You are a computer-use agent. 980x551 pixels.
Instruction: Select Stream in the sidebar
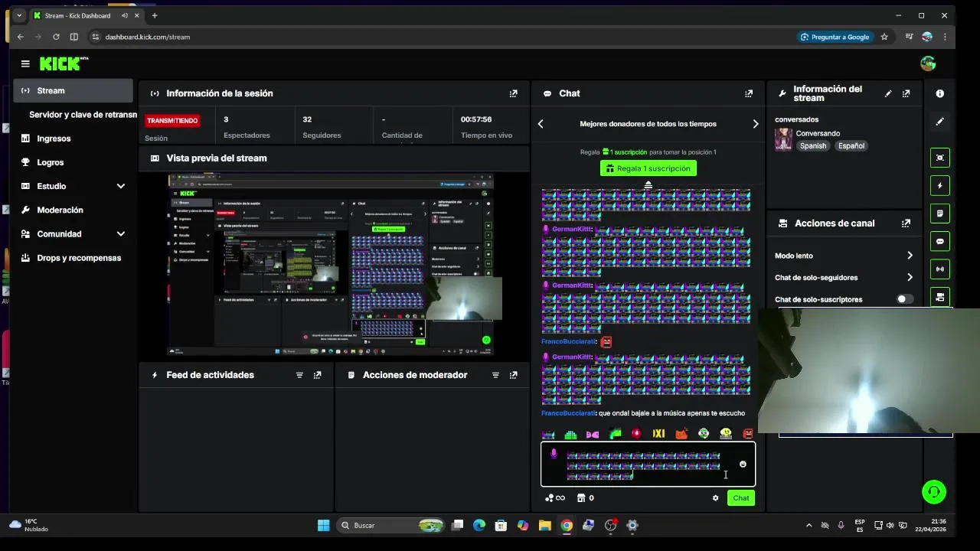pos(73,91)
